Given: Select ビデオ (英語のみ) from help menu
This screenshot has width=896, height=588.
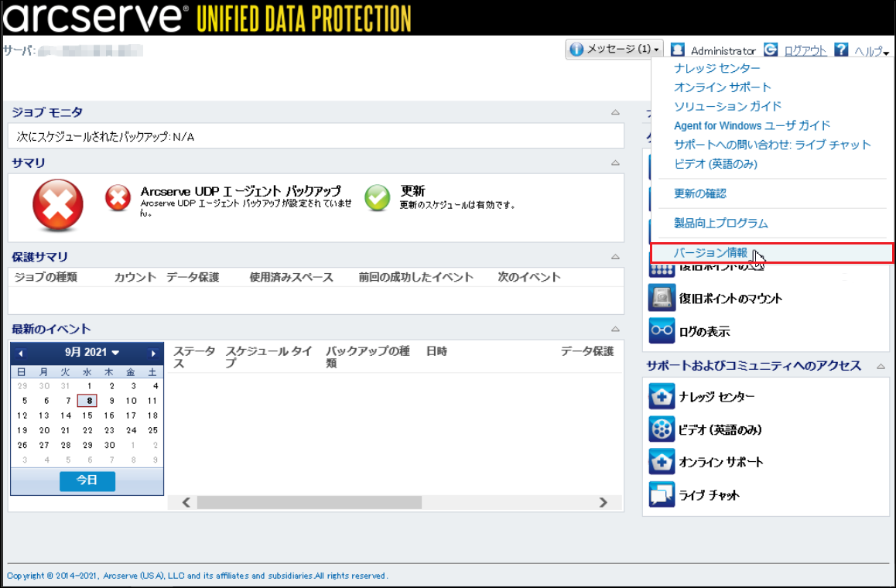Looking at the screenshot, I should point(716,164).
